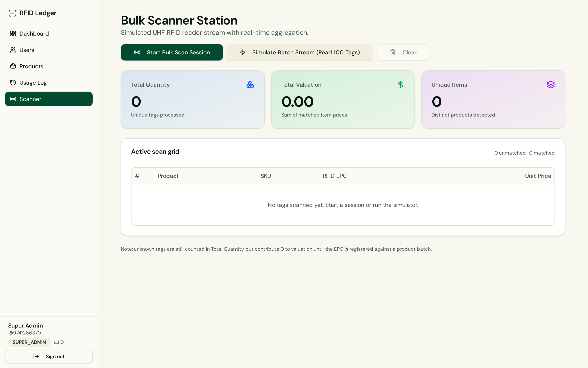Select the Scanner menu item
Screen dimensions: 588x368
(49, 99)
